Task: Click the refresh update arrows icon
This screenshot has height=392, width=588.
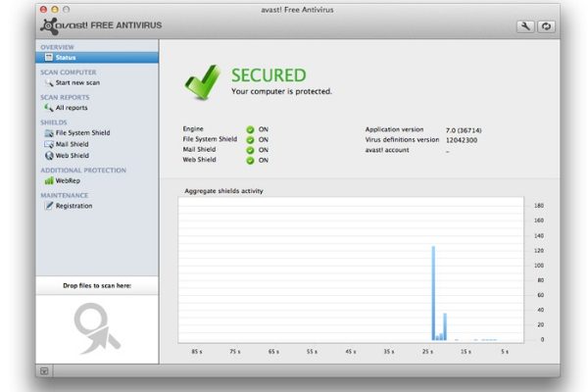Action: tap(544, 26)
